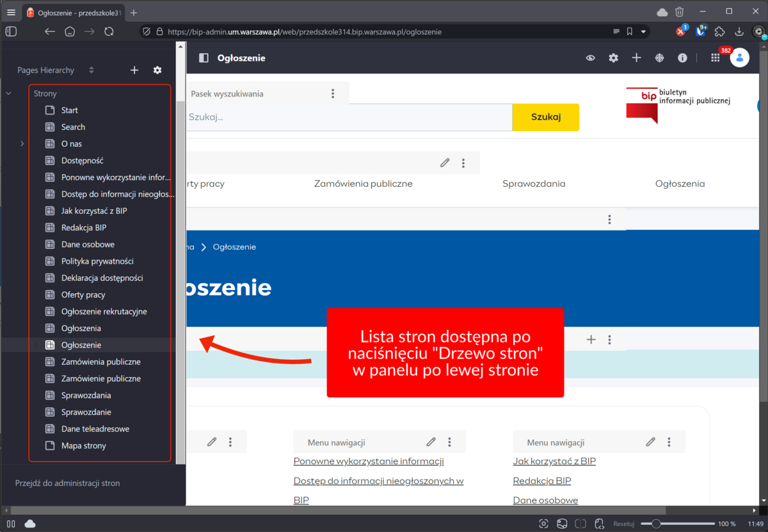
Task: Open options menu for Pasek wyszukiwania
Action: 333,94
